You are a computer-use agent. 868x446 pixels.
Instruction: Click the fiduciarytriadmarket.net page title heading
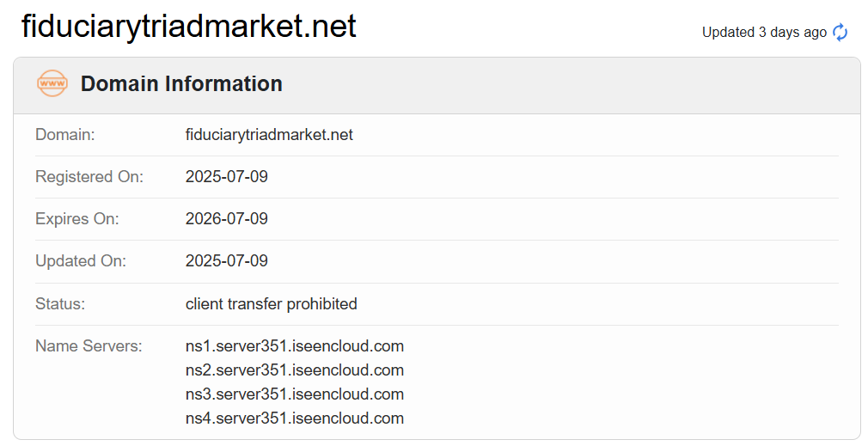click(x=188, y=27)
